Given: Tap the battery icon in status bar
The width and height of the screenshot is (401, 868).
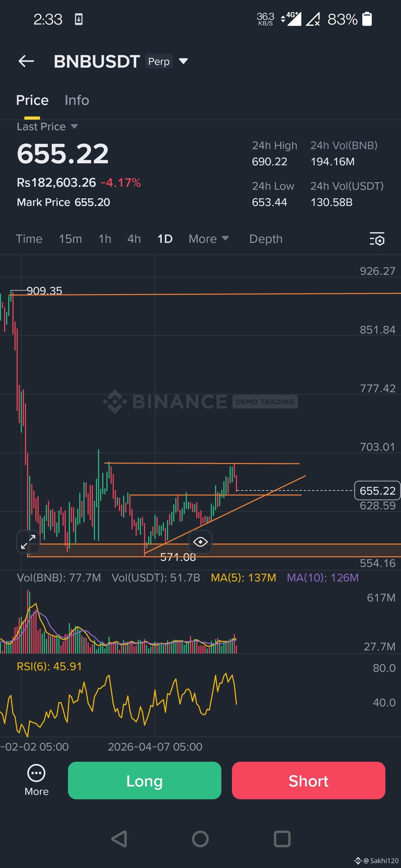Looking at the screenshot, I should pos(367,19).
